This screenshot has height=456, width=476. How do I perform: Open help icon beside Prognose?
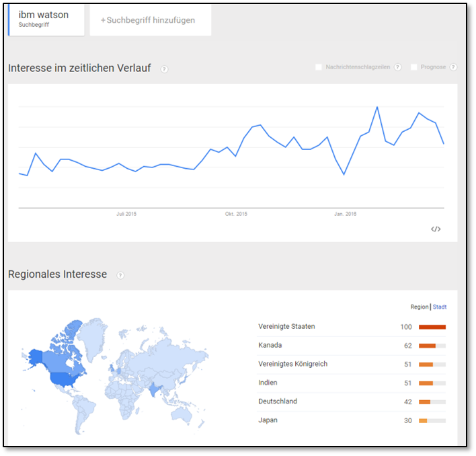pos(453,67)
